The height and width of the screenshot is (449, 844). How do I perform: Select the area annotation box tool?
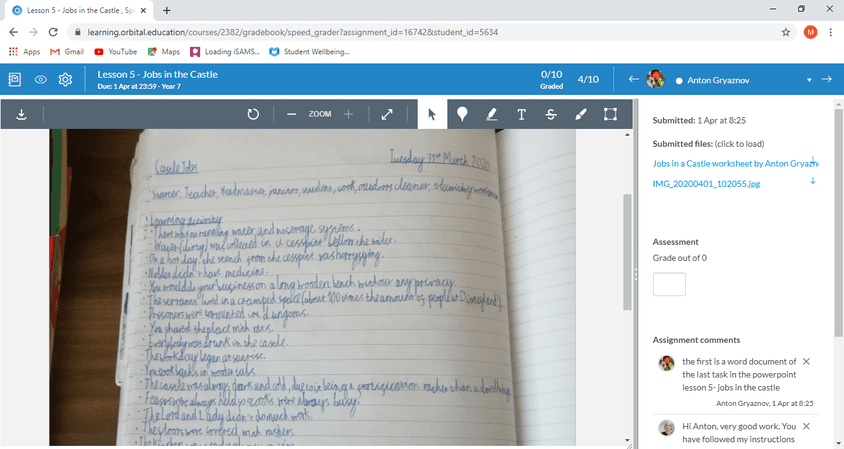pyautogui.click(x=610, y=114)
